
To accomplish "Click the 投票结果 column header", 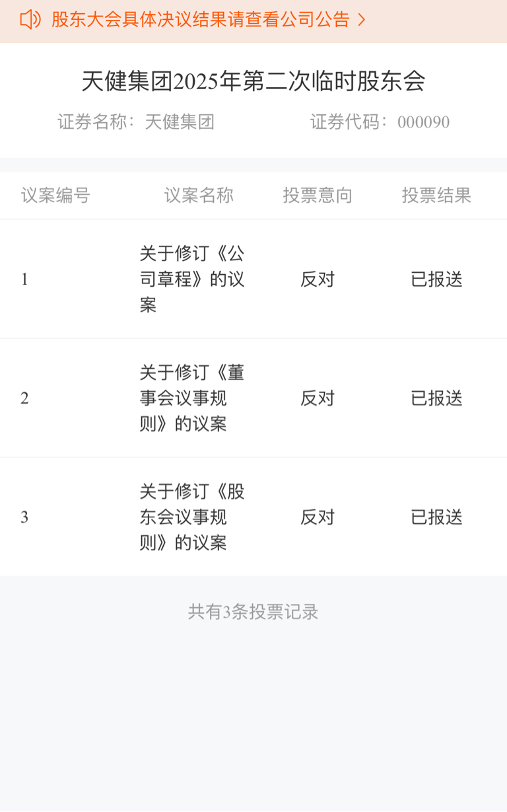I will tap(436, 196).
